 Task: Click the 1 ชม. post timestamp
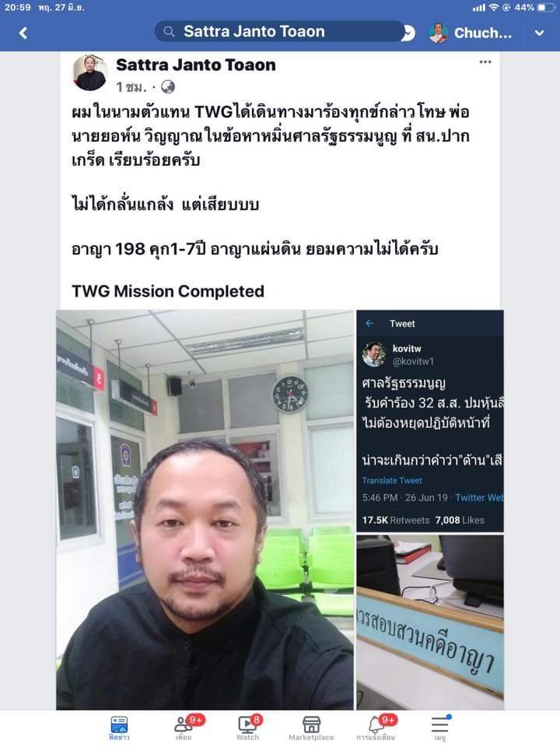pyautogui.click(x=132, y=86)
